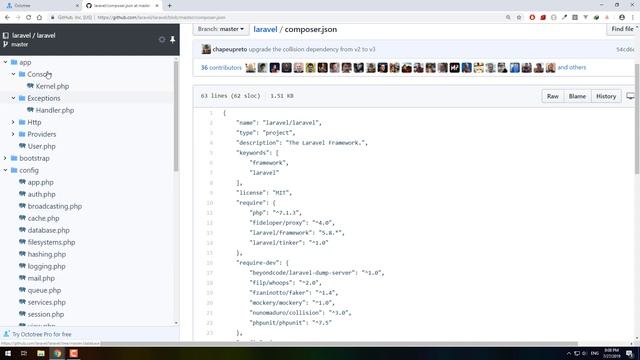Screen dimensions: 640x360
Task: Open app.php config file
Action: [x=40, y=182]
